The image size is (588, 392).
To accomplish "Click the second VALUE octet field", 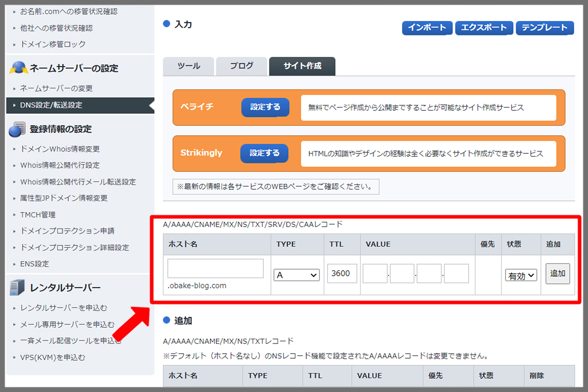I will pos(402,274).
